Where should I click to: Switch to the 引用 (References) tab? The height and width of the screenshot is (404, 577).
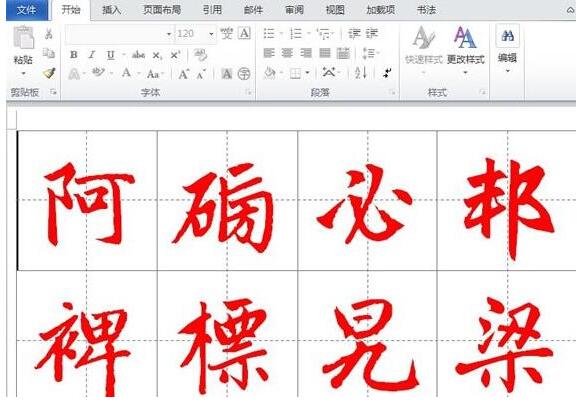212,10
